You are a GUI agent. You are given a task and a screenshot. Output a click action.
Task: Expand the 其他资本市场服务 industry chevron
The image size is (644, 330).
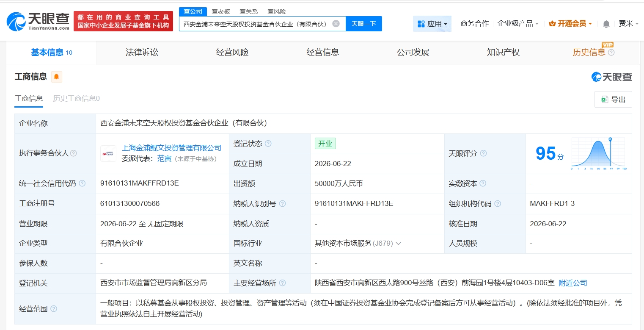tap(398, 244)
